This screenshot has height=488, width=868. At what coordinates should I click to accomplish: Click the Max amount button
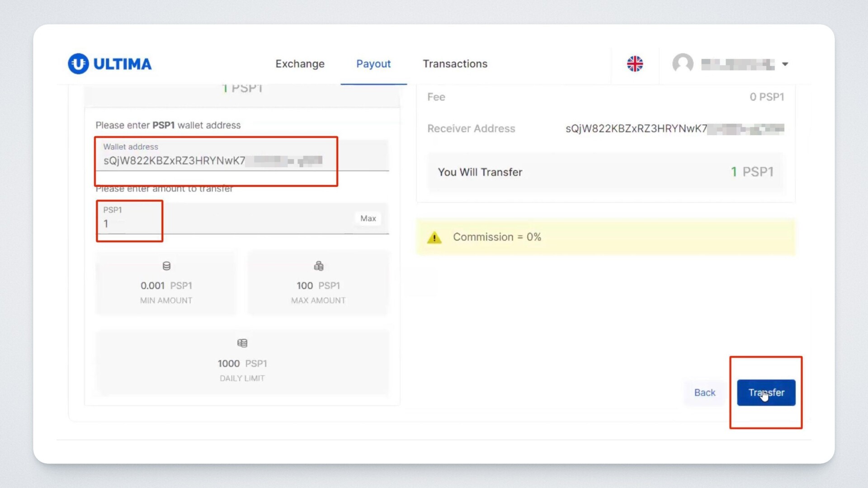click(x=368, y=219)
